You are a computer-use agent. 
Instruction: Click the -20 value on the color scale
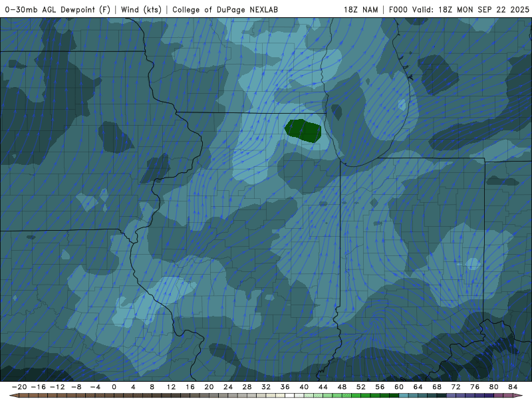pyautogui.click(x=19, y=387)
